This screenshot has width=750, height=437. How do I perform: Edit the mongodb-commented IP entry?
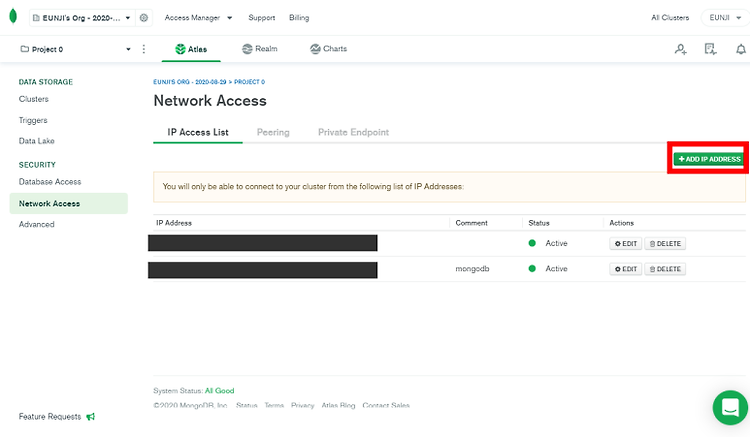pos(626,269)
